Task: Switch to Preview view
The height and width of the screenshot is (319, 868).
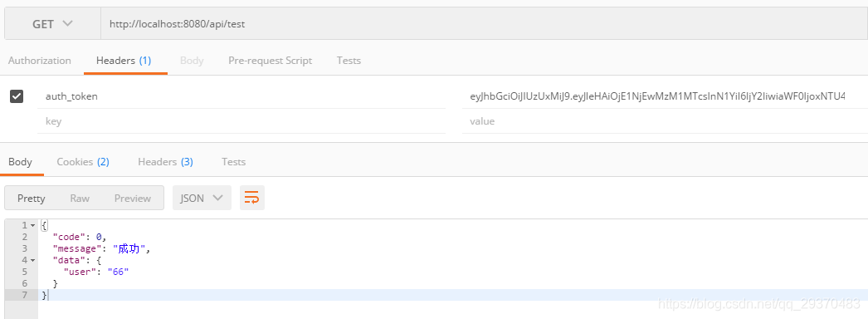Action: [x=132, y=198]
